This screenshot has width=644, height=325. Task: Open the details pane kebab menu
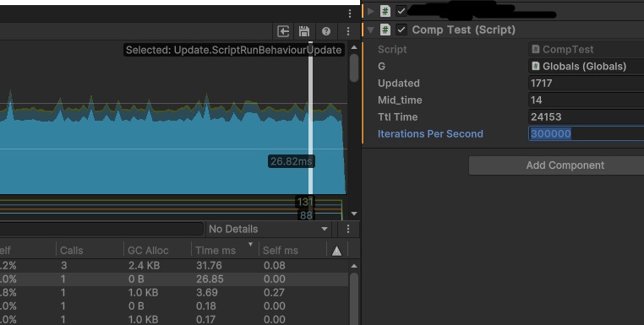coord(348,229)
